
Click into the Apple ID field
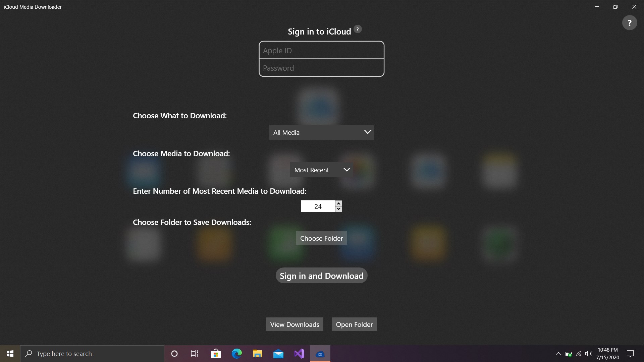click(321, 50)
